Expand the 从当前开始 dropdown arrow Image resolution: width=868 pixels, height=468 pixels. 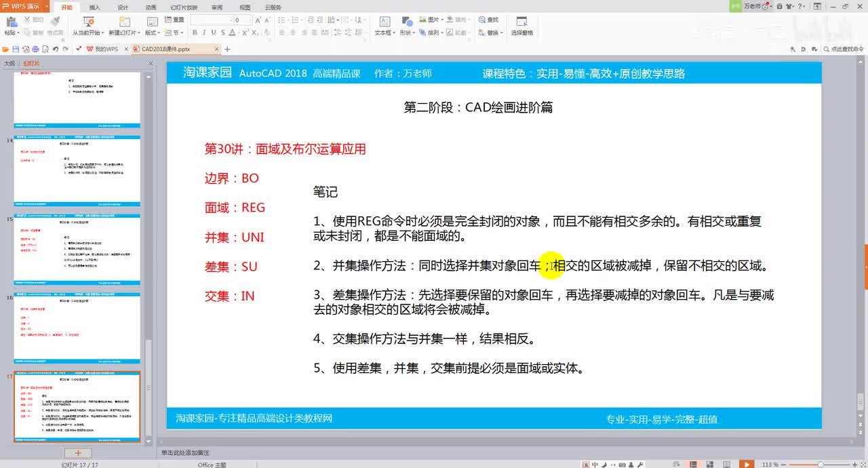[x=102, y=33]
